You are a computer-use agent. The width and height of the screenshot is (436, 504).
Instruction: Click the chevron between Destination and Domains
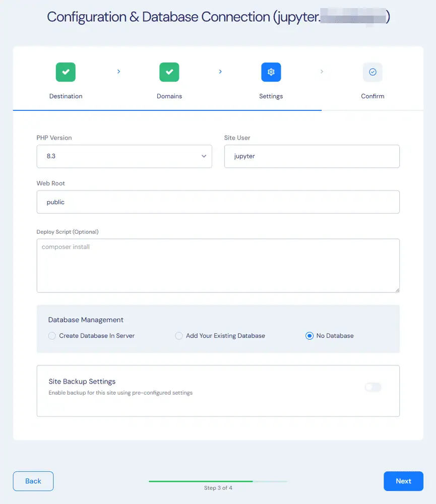tap(118, 72)
